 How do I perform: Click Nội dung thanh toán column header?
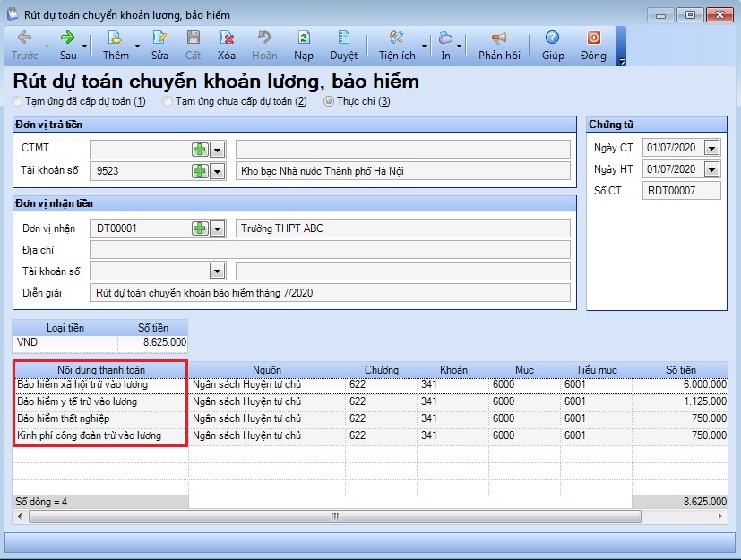(100, 369)
